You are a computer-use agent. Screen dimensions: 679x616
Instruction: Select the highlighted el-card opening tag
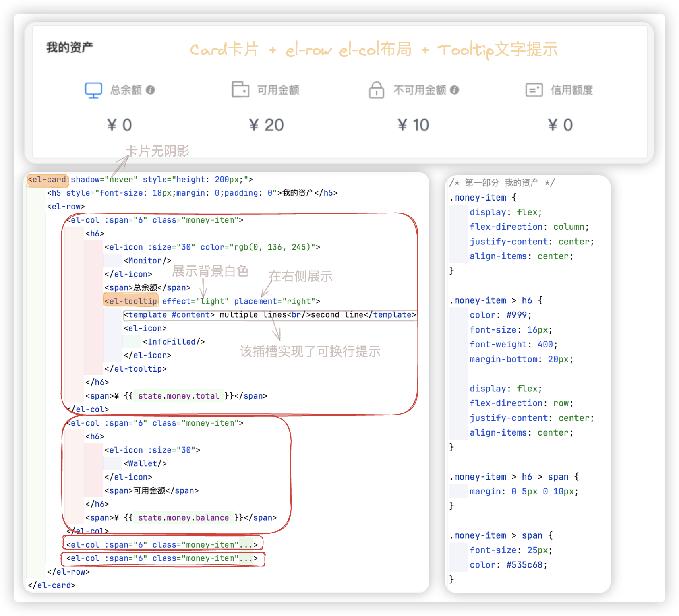pyautogui.click(x=47, y=180)
